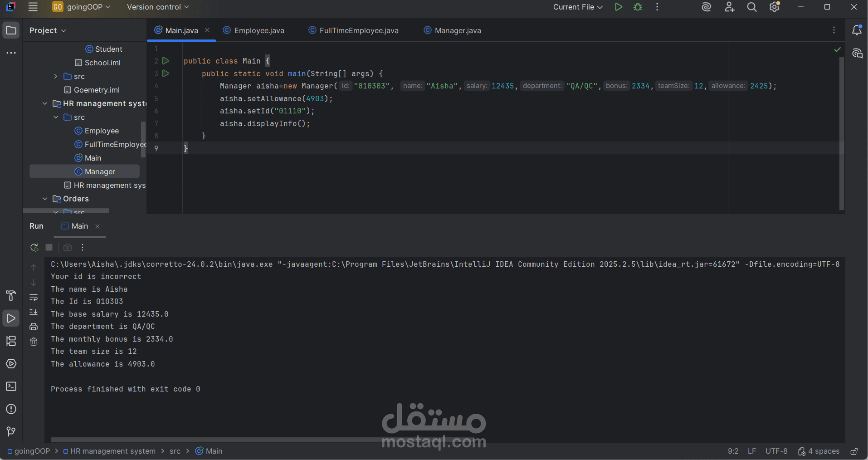Open Version control dropdown

(158, 7)
